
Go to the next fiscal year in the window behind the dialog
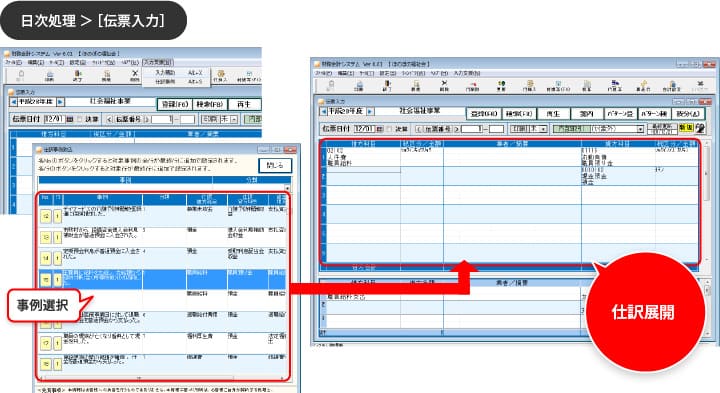60,102
